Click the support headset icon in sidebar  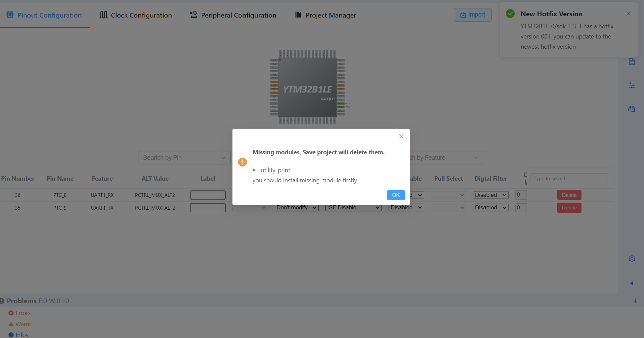coord(631,109)
